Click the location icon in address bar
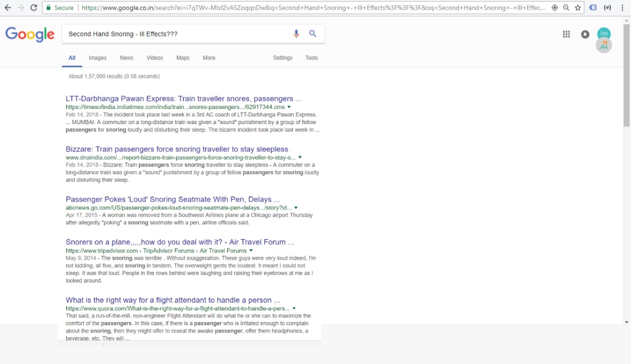The image size is (631, 364). coord(555,8)
